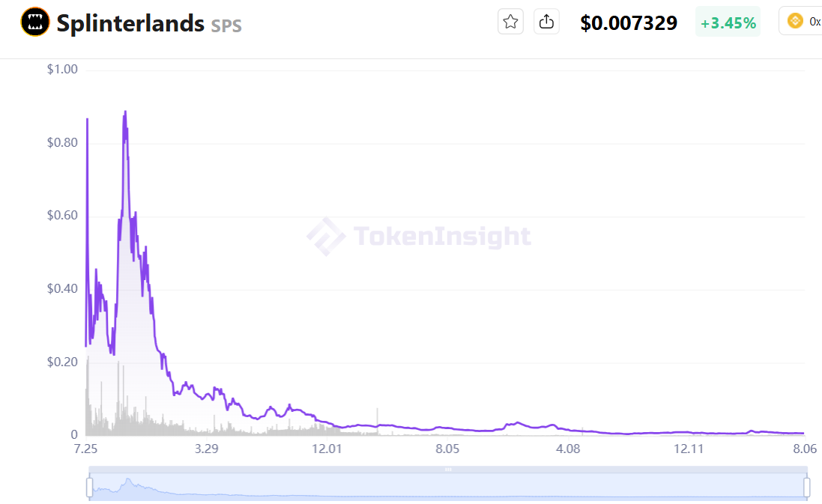
Task: Select the 8.06 date label on x-axis
Action: click(805, 449)
